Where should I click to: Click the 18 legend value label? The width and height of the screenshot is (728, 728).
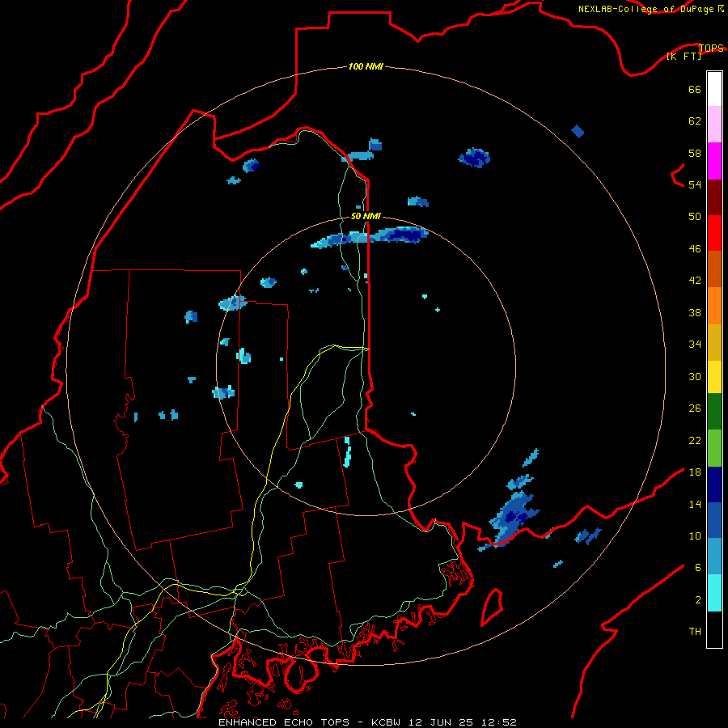coord(695,472)
